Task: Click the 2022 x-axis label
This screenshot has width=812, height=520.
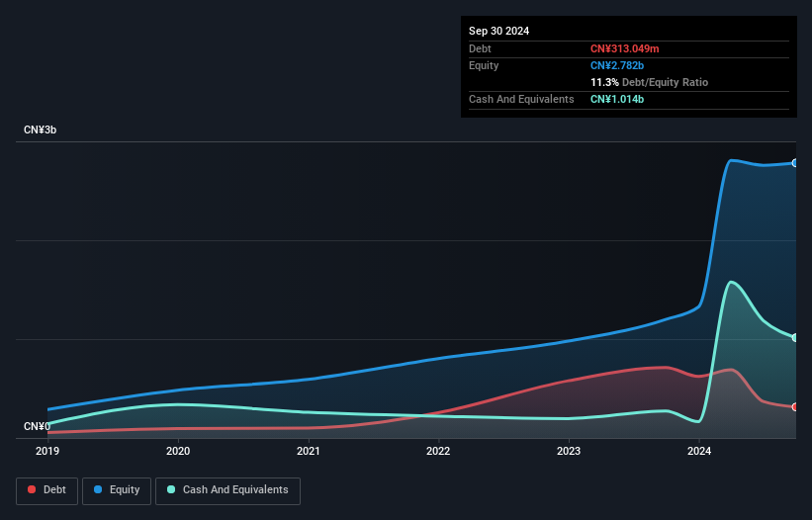Action: (x=438, y=451)
